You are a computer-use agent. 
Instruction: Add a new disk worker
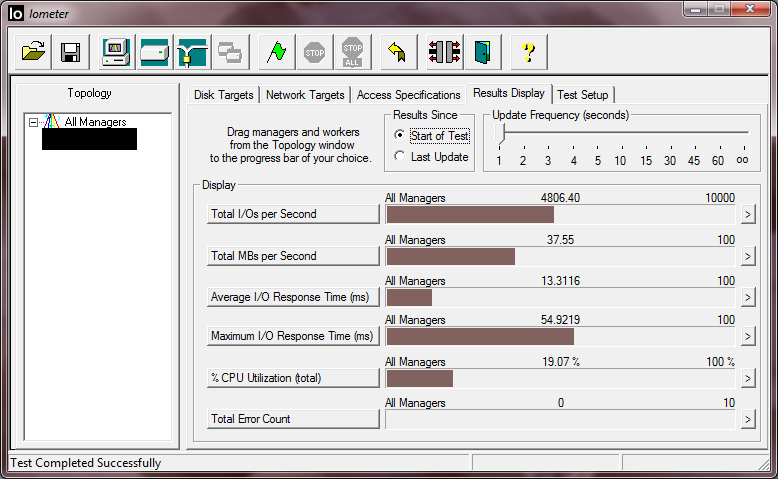click(154, 52)
